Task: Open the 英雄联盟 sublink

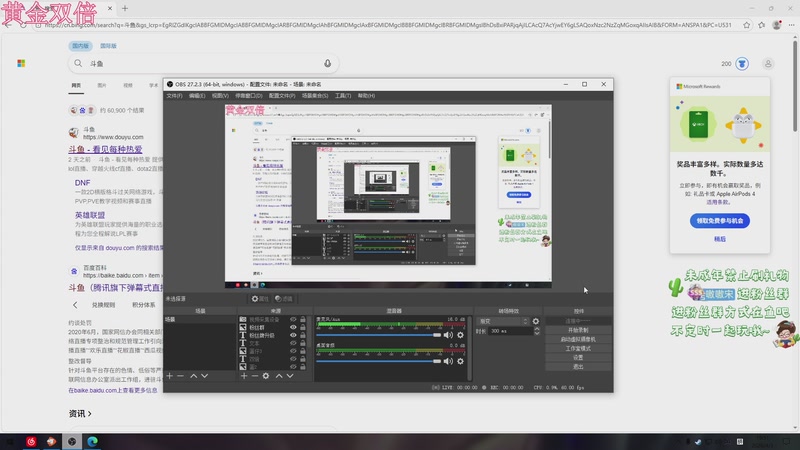Action: (90, 215)
